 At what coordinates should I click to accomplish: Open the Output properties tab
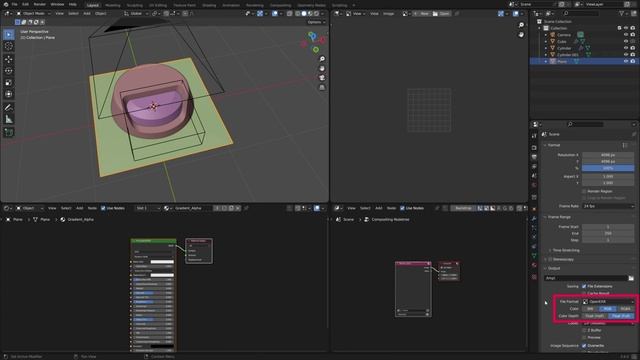(534, 157)
